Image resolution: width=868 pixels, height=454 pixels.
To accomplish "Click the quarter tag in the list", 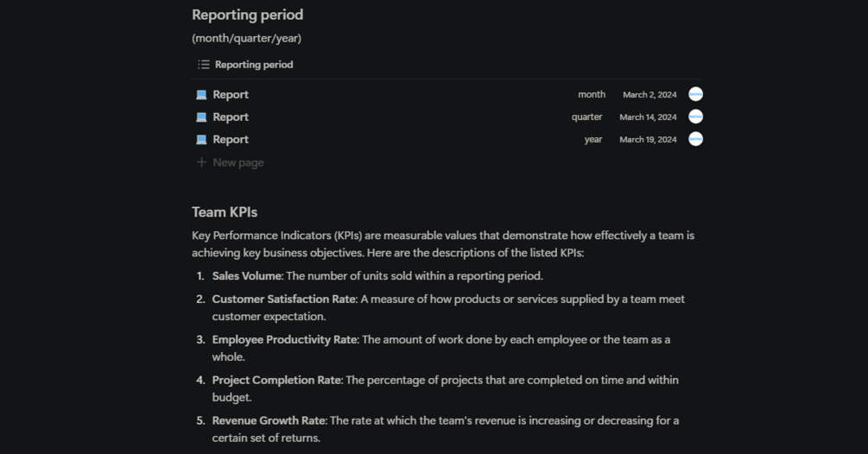I will pyautogui.click(x=586, y=117).
